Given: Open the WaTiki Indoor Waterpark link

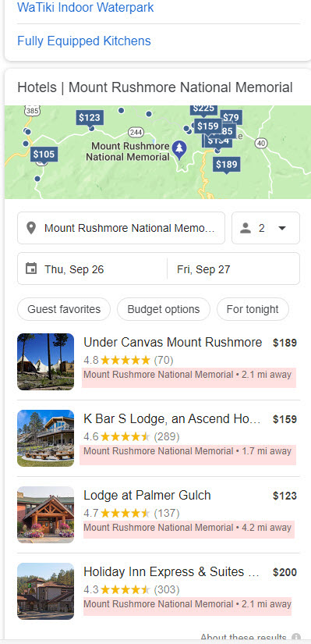Looking at the screenshot, I should 85,7.
